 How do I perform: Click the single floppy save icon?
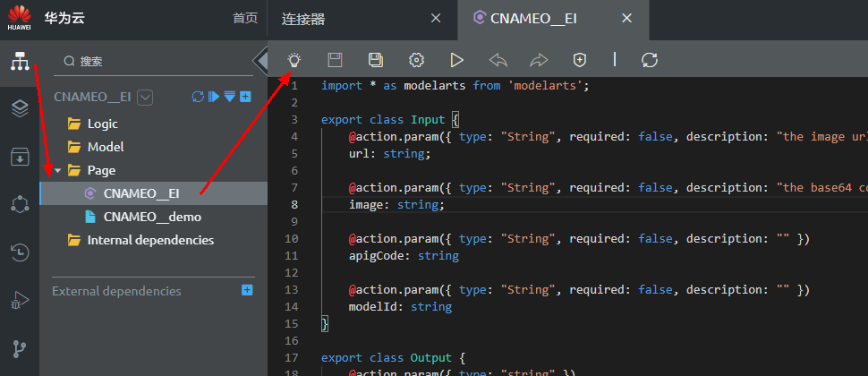pyautogui.click(x=335, y=60)
